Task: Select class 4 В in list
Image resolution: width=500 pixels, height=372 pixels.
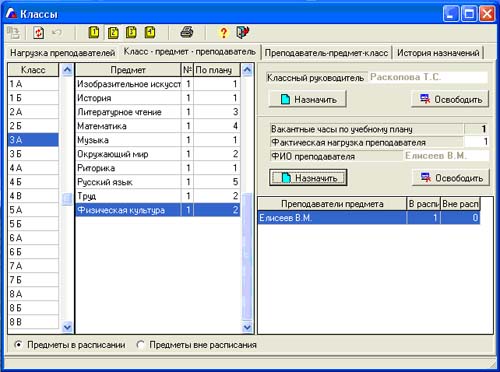Action: click(33, 196)
